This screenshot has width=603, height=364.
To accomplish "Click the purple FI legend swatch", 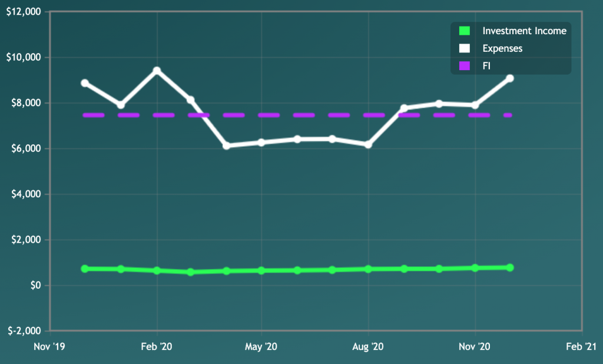I will pyautogui.click(x=465, y=65).
